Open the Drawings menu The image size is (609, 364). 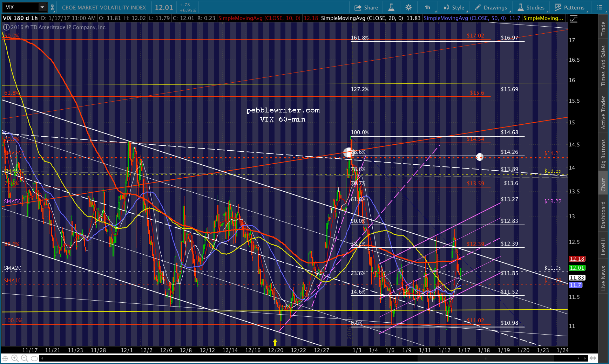pyautogui.click(x=491, y=7)
